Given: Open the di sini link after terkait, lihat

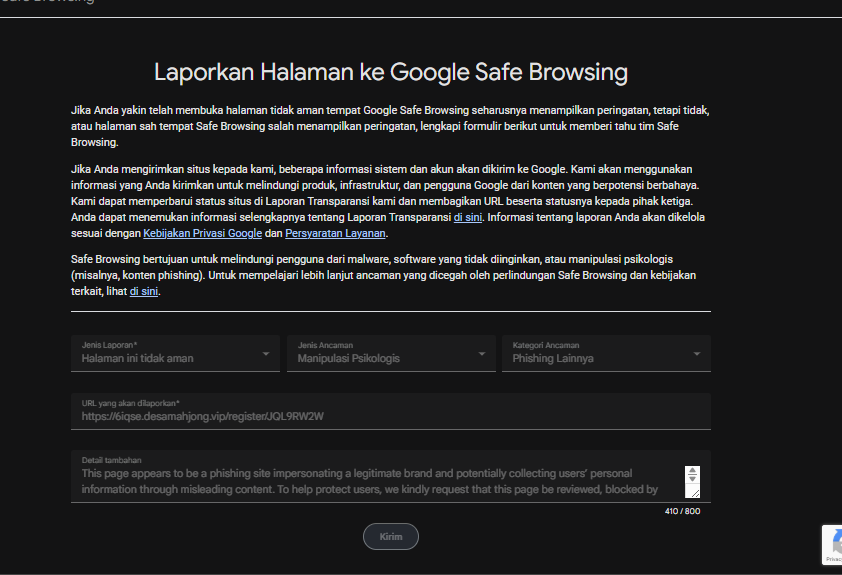Looking at the screenshot, I should coord(144,291).
